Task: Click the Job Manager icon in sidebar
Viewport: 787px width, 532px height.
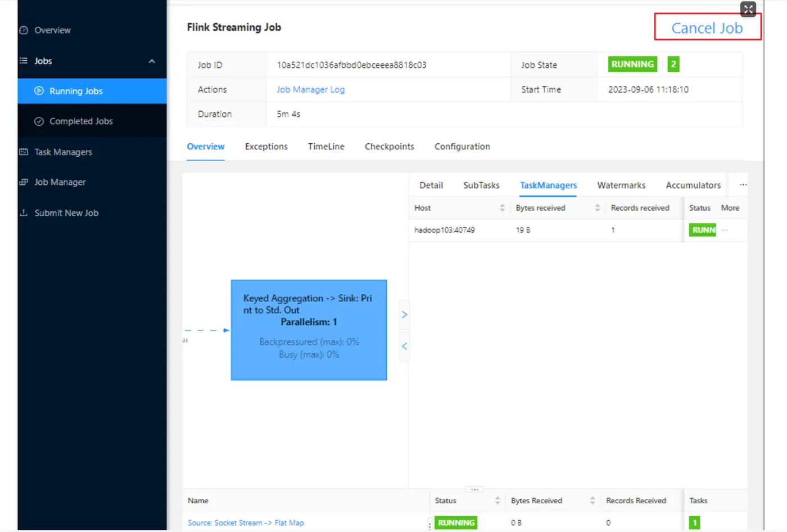Action: click(24, 182)
